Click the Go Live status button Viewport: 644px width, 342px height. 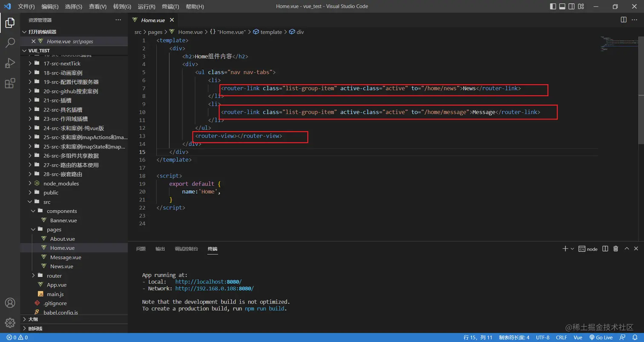pyautogui.click(x=601, y=337)
